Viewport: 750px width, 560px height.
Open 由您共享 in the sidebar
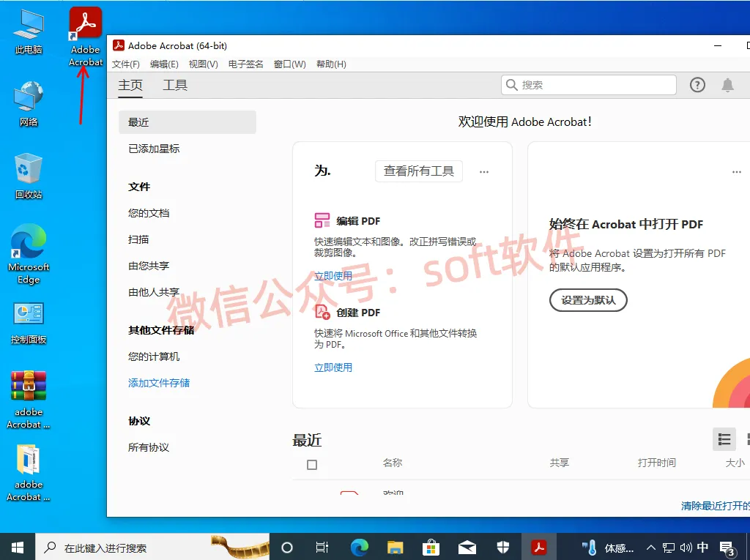coord(148,266)
